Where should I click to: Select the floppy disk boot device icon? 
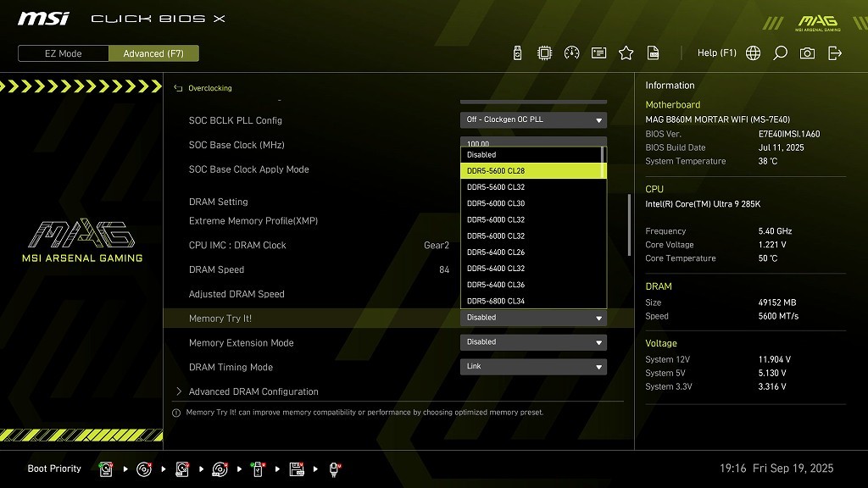pyautogui.click(x=297, y=469)
